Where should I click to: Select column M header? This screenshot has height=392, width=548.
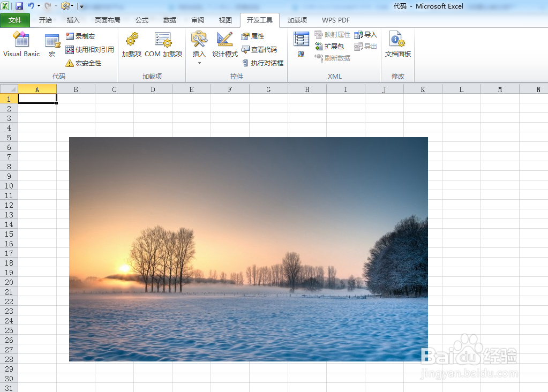coord(500,89)
